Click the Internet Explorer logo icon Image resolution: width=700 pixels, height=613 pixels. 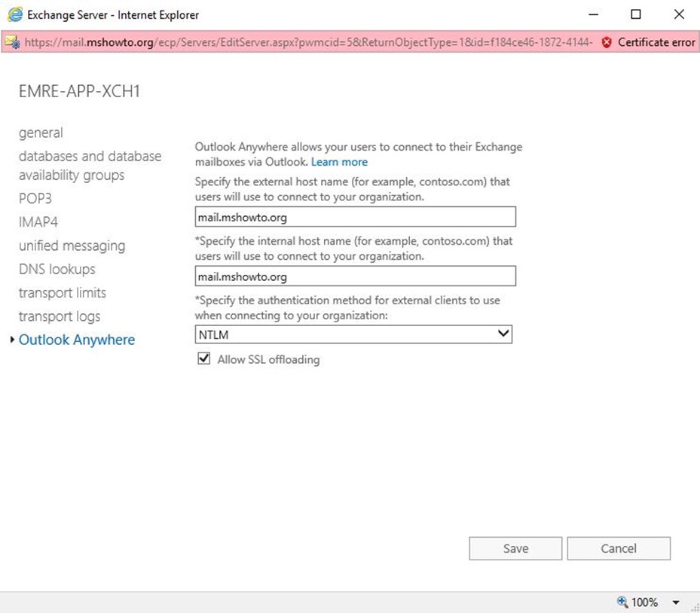(x=15, y=15)
